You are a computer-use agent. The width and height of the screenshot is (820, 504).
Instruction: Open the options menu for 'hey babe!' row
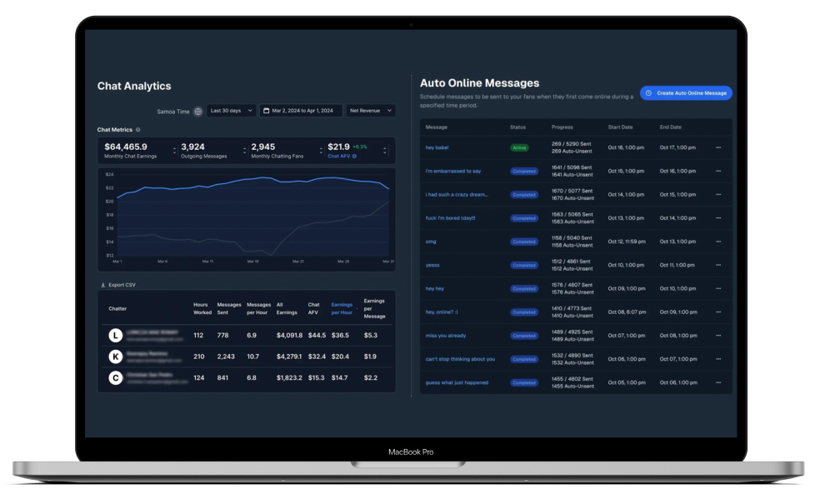[x=718, y=147]
